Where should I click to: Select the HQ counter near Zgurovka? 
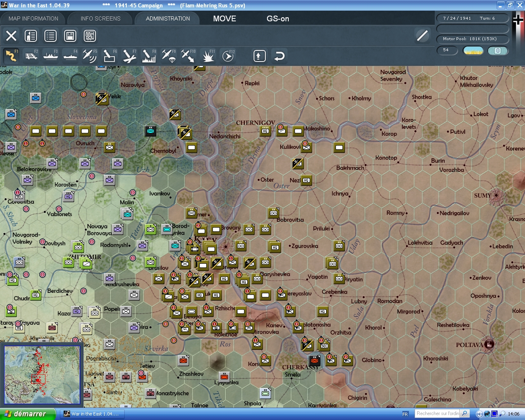(275, 247)
